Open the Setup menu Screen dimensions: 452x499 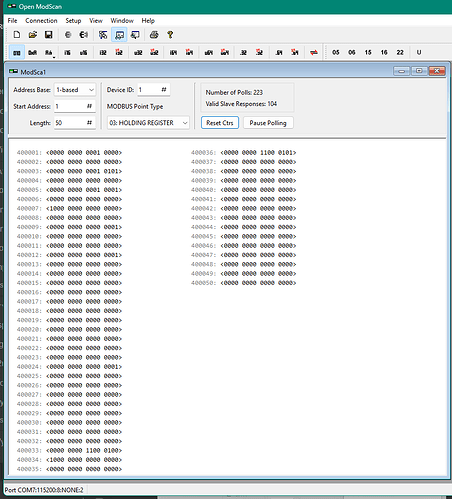point(73,21)
